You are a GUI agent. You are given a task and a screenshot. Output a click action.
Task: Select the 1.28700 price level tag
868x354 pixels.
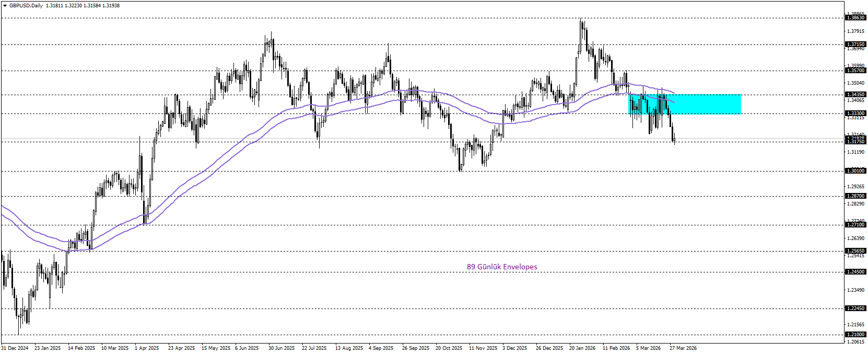tap(855, 196)
